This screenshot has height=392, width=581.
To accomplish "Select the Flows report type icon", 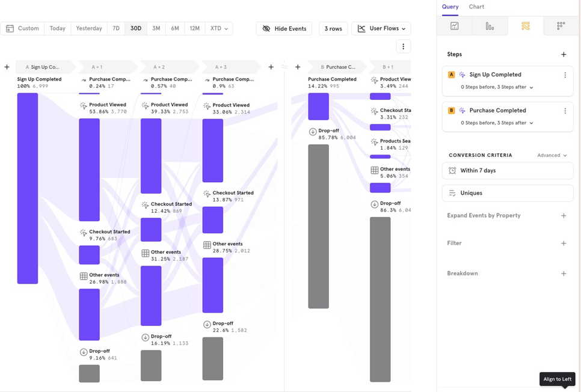I will [525, 26].
